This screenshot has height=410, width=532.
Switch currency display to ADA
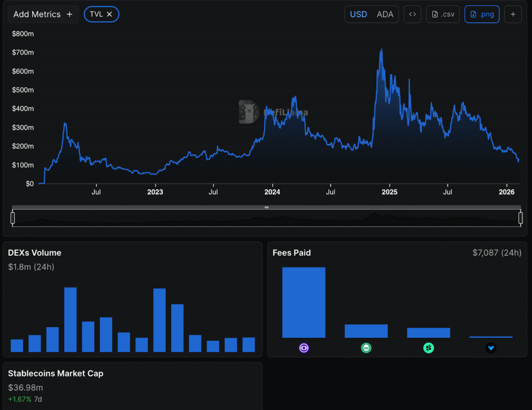pyautogui.click(x=385, y=14)
